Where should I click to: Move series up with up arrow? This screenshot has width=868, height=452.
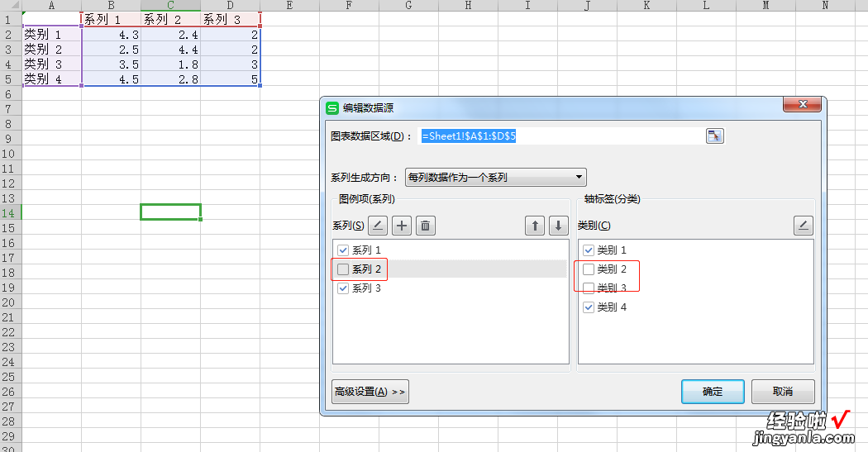[535, 225]
